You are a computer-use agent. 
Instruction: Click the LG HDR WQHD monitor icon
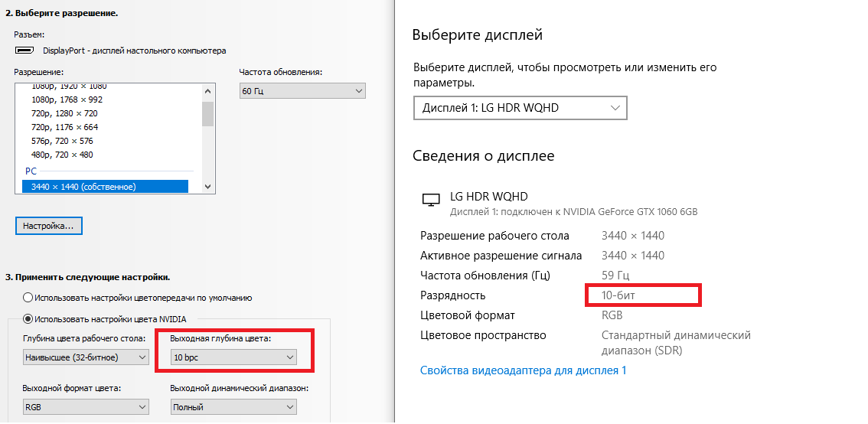(431, 200)
